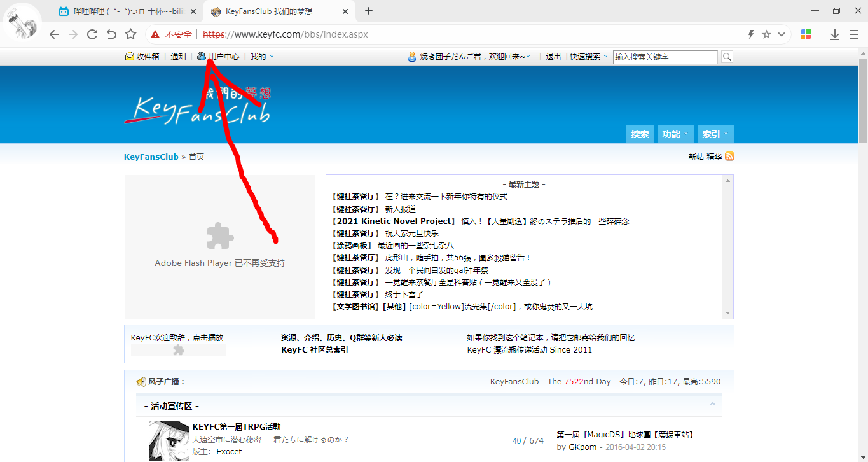The image size is (868, 462).
Task: Expand the 功能 navigation menu
Action: [x=675, y=134]
